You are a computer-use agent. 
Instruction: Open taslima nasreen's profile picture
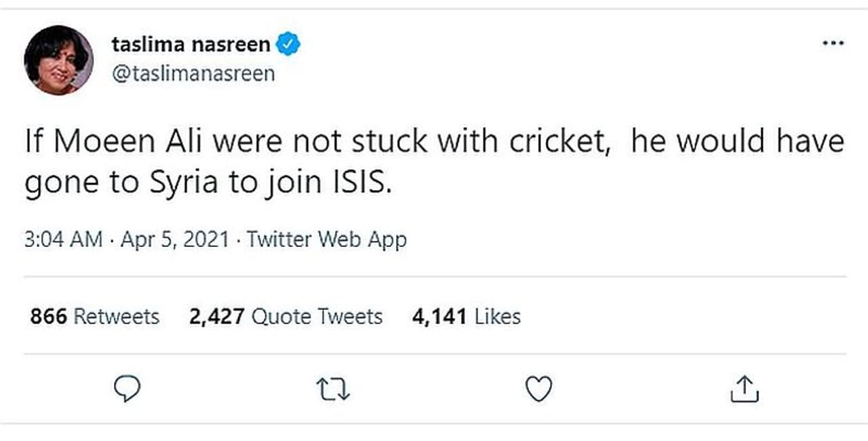(59, 60)
